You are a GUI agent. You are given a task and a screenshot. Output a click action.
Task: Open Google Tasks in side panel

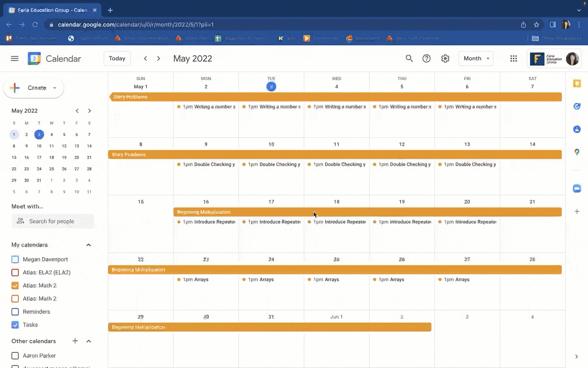[577, 106]
